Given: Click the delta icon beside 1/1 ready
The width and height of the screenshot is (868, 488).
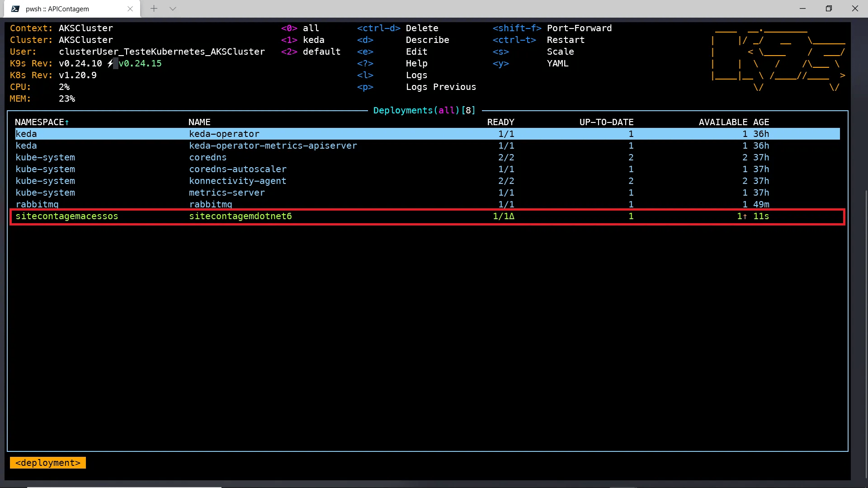Looking at the screenshot, I should [512, 216].
